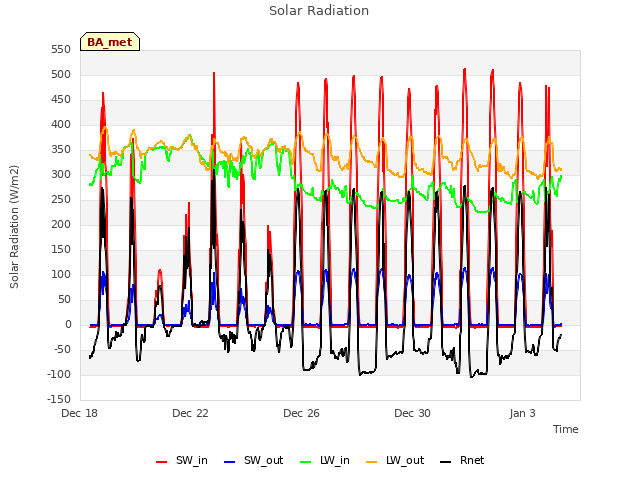The image size is (640, 480).
Task: Click the -150 y-axis tick label
Action: click(x=59, y=399)
